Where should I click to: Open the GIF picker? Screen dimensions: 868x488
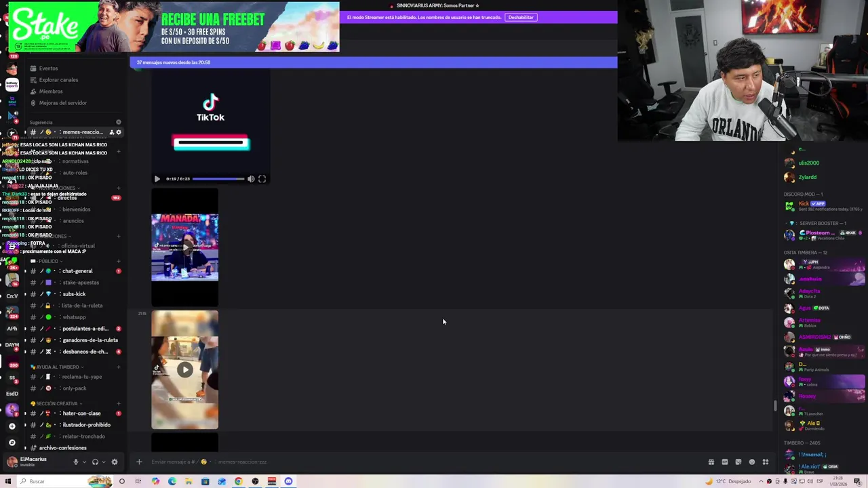tap(724, 462)
